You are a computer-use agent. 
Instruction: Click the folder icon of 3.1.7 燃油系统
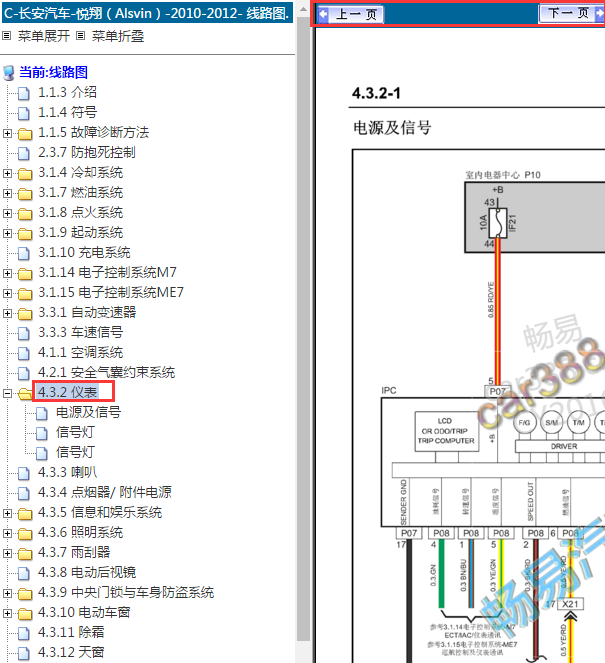pos(25,194)
